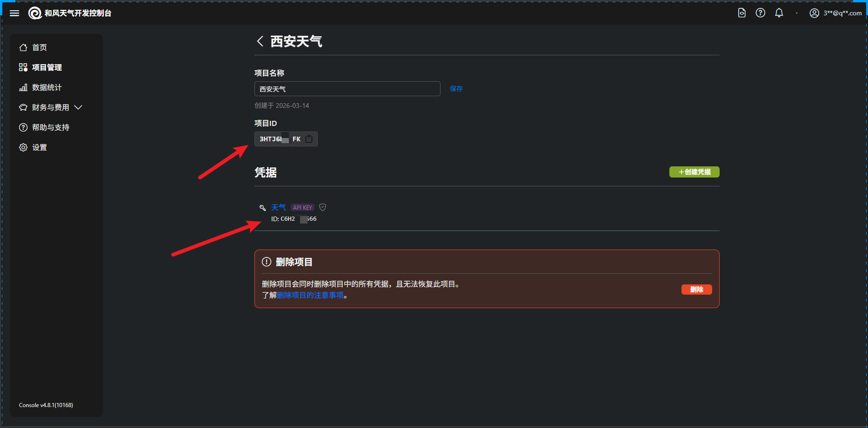
Task: Open 帮助与支持 in sidebar
Action: (x=50, y=127)
